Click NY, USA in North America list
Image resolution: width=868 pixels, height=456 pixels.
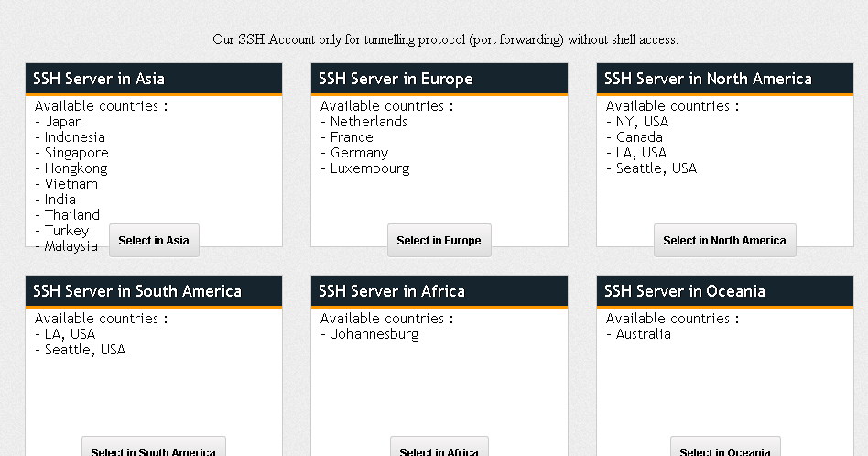coord(642,122)
